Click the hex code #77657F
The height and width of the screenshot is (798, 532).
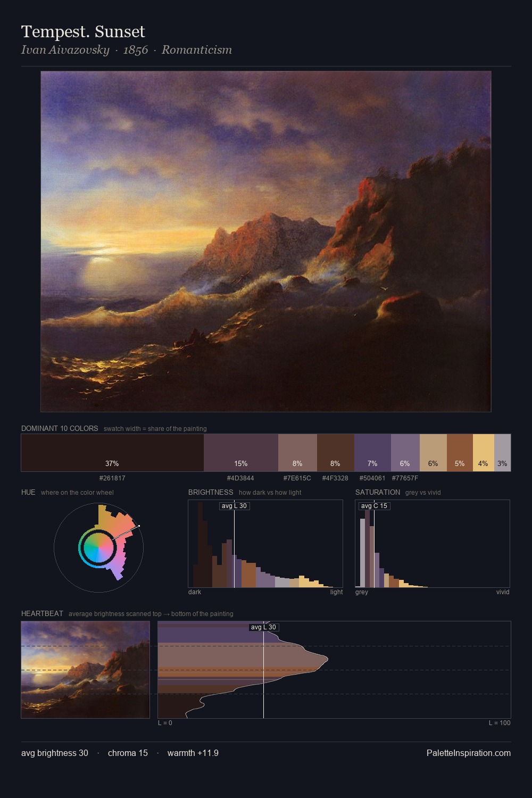pos(405,478)
